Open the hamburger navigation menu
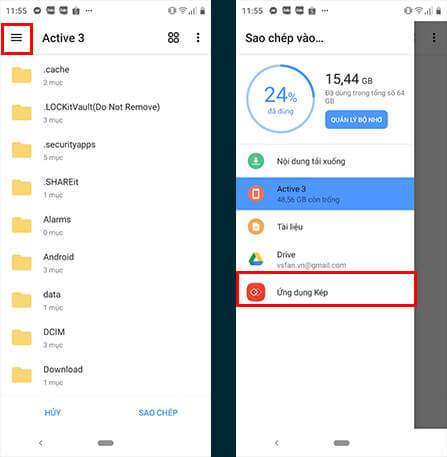Screen dimensions: 447x457 pyautogui.click(x=16, y=38)
